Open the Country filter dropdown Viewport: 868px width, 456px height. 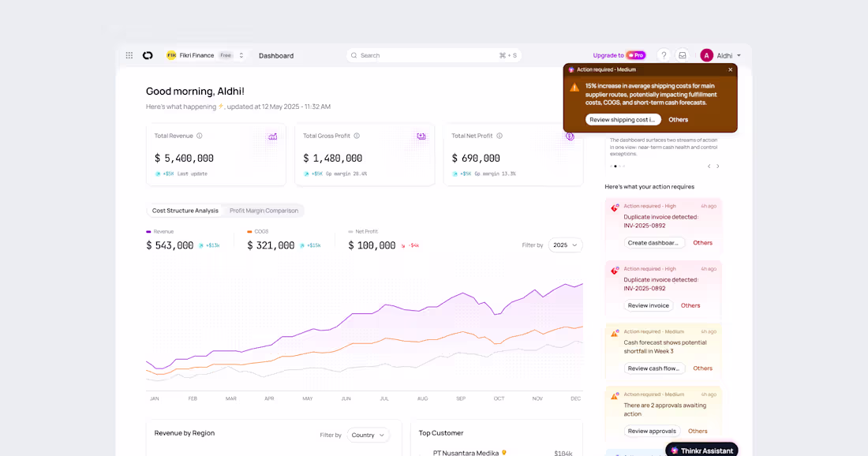click(368, 435)
